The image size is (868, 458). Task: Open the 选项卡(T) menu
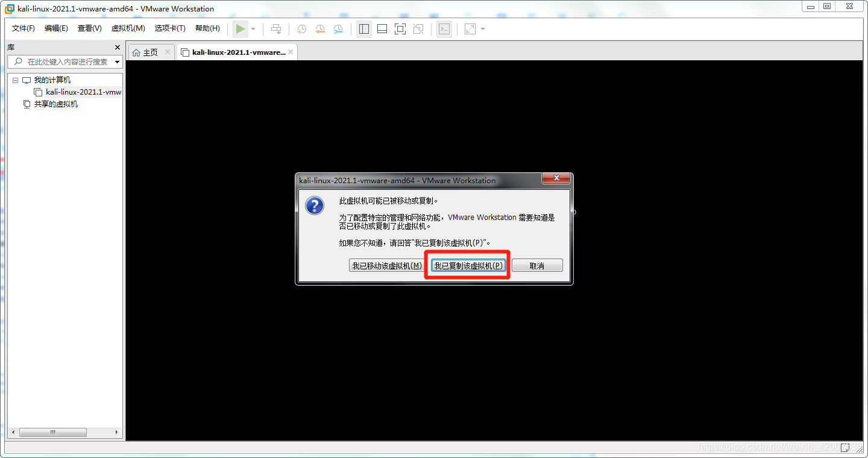coord(170,28)
